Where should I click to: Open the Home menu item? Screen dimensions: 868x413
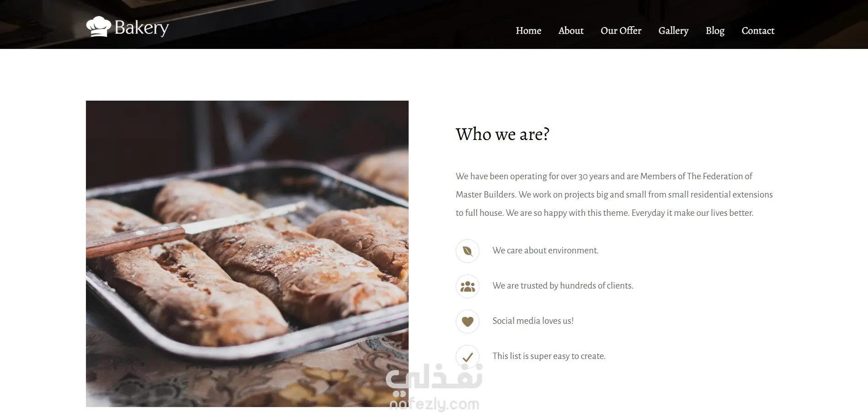[x=528, y=31]
